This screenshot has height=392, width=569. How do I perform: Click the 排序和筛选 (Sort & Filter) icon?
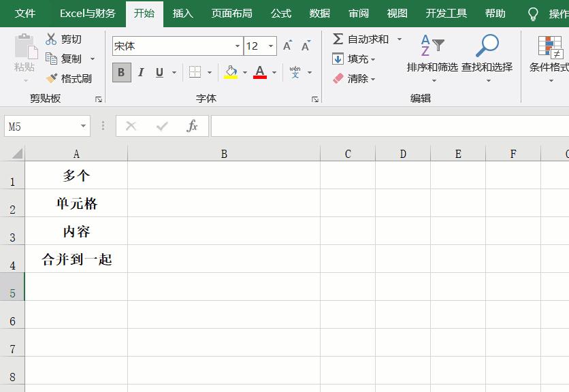point(433,45)
